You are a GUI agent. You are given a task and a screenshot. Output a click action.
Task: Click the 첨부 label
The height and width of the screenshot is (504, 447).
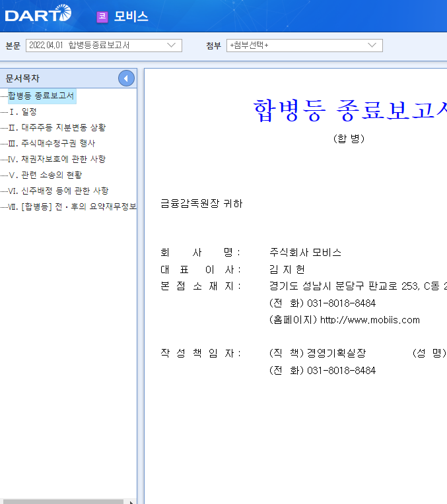click(x=214, y=46)
